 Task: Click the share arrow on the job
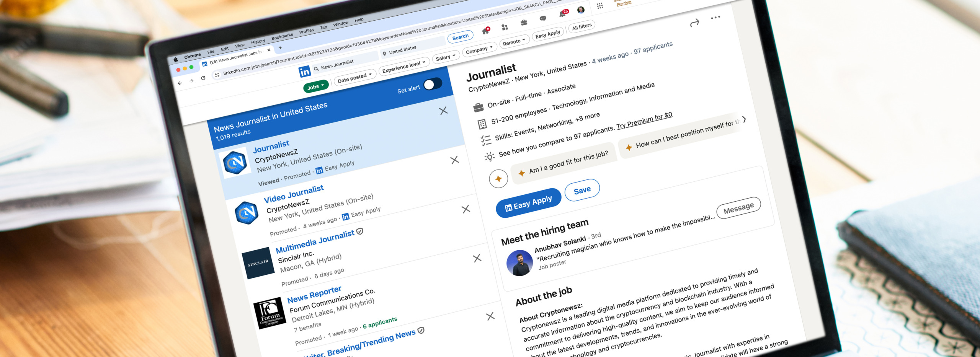694,23
